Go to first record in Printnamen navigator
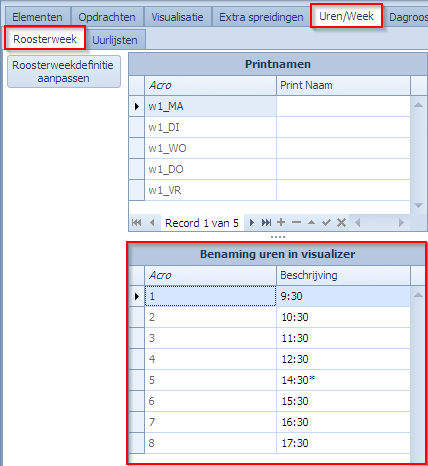Viewport: 428px width, 466px height. point(137,223)
